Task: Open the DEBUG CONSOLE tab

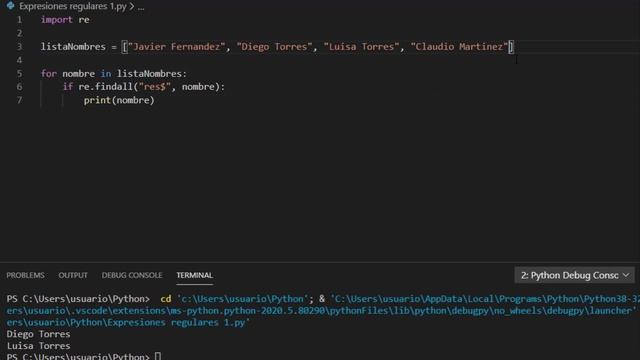Action: click(132, 275)
